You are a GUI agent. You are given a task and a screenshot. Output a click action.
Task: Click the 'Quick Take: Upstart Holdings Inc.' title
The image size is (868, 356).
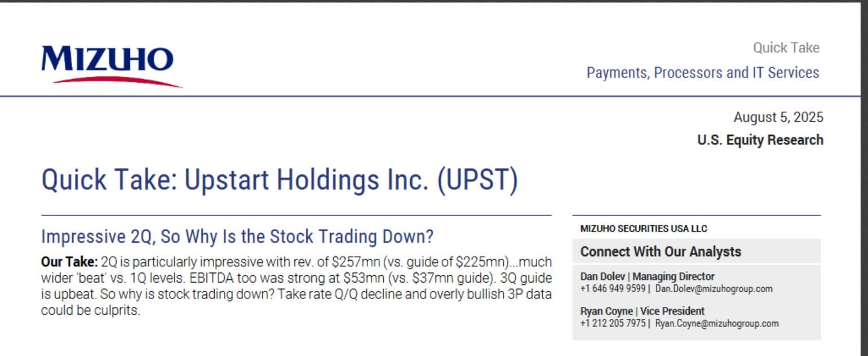[232, 180]
